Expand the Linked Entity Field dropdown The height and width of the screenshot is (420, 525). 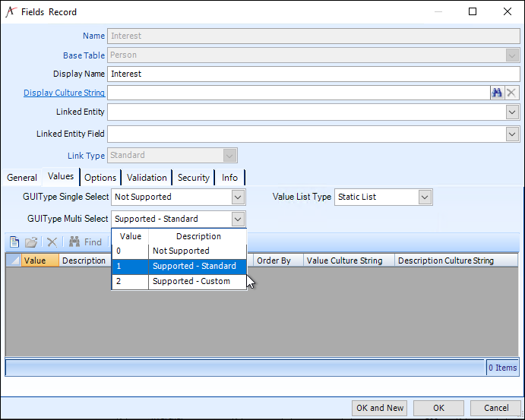pyautogui.click(x=511, y=134)
